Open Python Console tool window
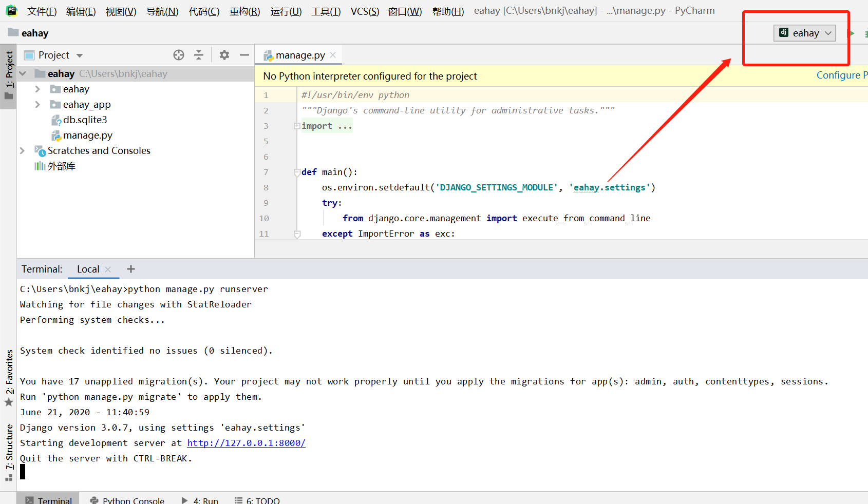868x504 pixels. (127, 500)
